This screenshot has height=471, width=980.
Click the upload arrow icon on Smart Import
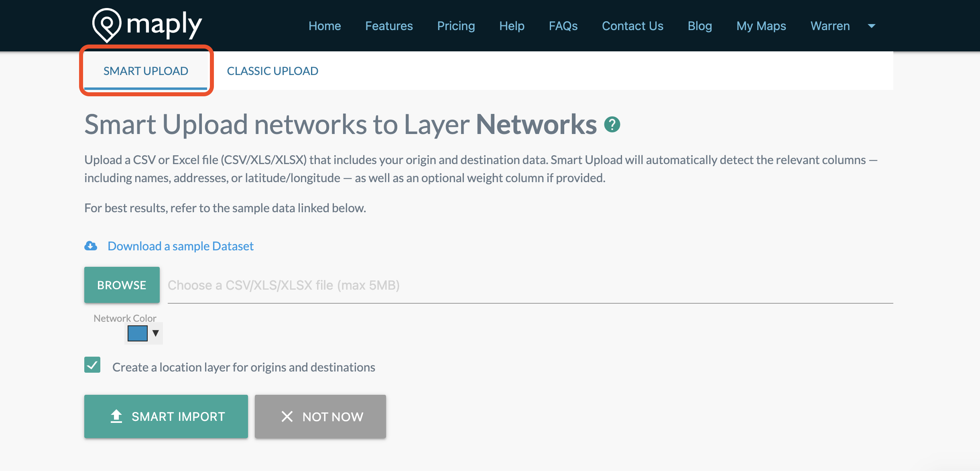(x=116, y=416)
